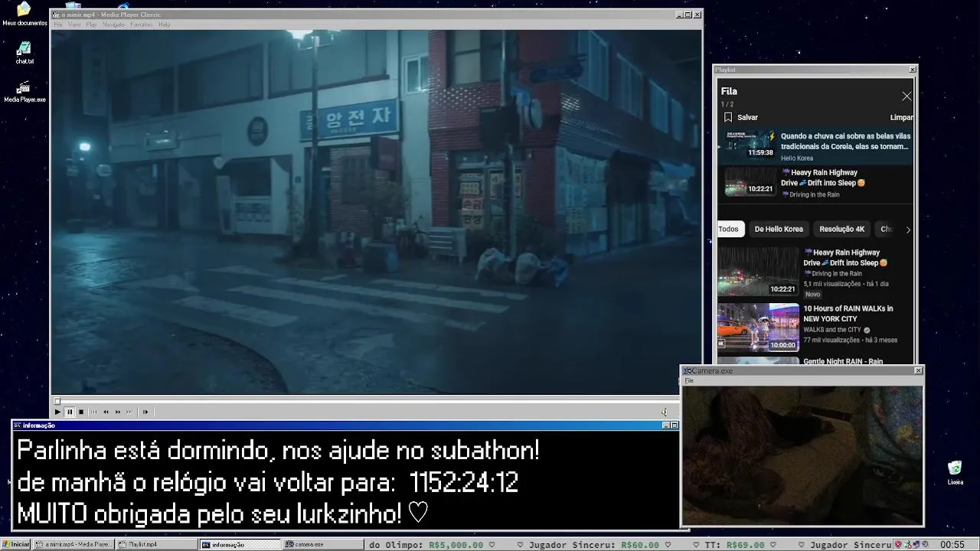Switch to informação taskbar item
The height and width of the screenshot is (551, 980).
pyautogui.click(x=240, y=544)
